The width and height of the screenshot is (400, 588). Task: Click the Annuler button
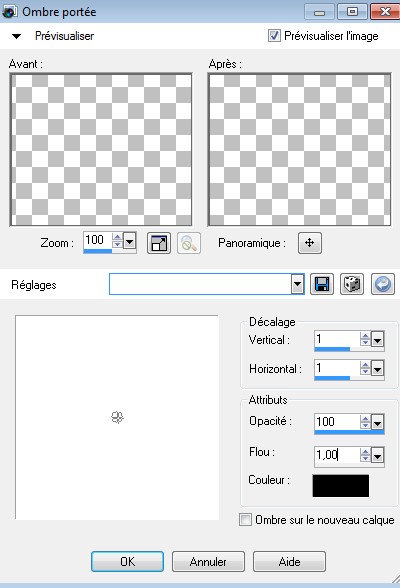point(208,561)
